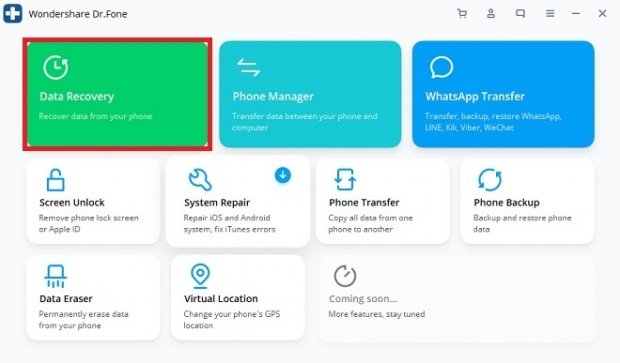Click the Data Eraser shredder icon
The width and height of the screenshot is (620, 363).
point(55,276)
